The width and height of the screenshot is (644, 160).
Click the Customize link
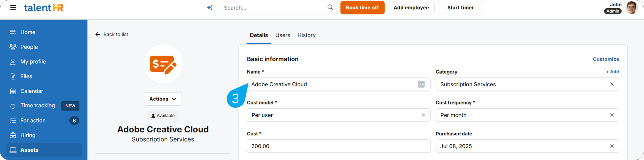[x=606, y=59]
